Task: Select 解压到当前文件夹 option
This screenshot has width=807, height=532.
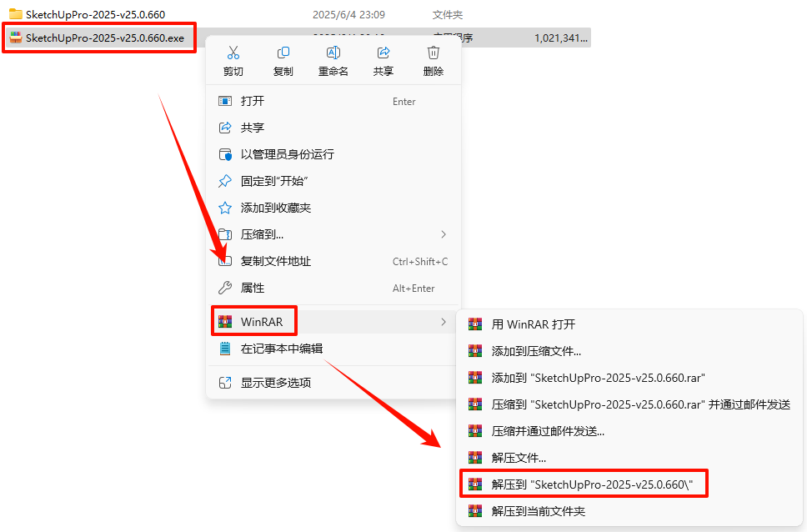Action: 629,511
